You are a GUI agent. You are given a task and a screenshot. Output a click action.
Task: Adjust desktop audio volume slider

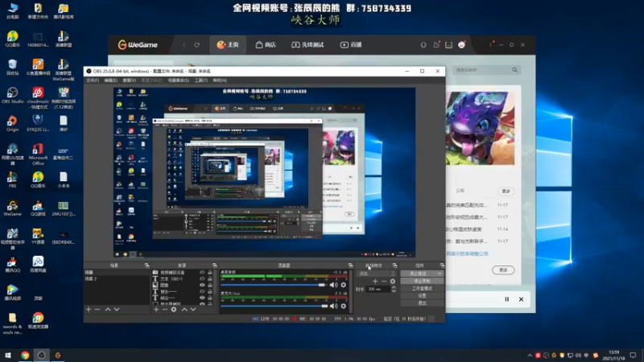(x=274, y=285)
